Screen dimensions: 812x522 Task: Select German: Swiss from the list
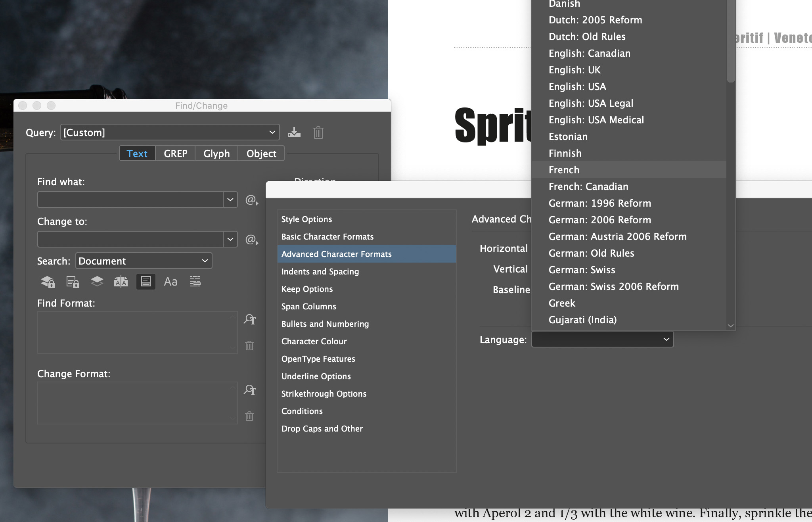click(x=582, y=270)
